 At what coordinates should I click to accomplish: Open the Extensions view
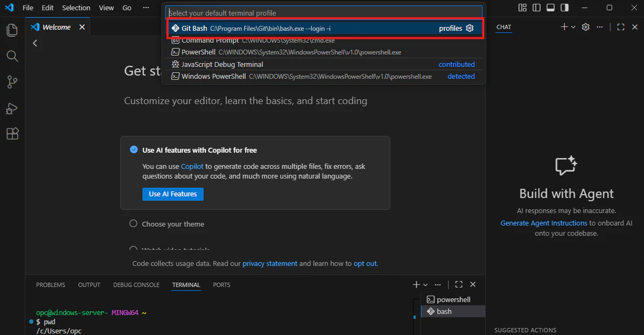pos(12,134)
